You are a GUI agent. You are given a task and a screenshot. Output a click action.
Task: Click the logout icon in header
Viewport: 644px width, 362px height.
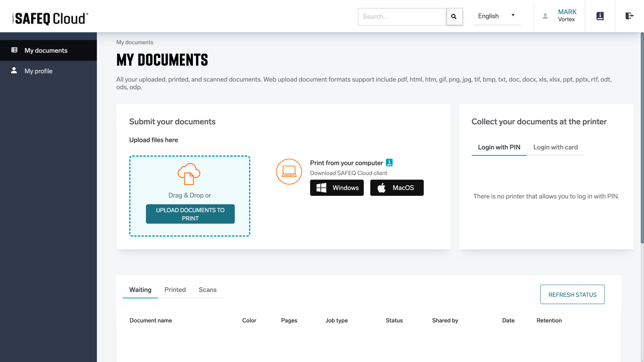click(x=629, y=16)
